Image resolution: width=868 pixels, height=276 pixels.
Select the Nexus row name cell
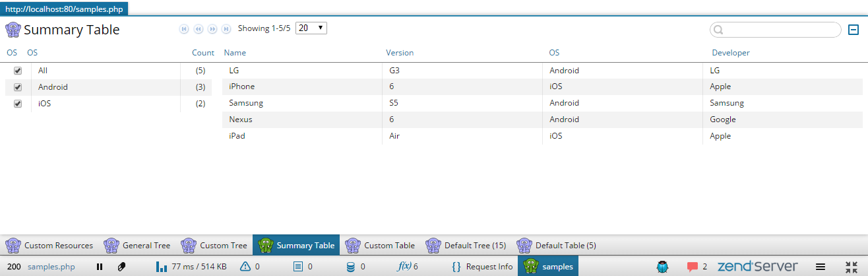pyautogui.click(x=303, y=120)
